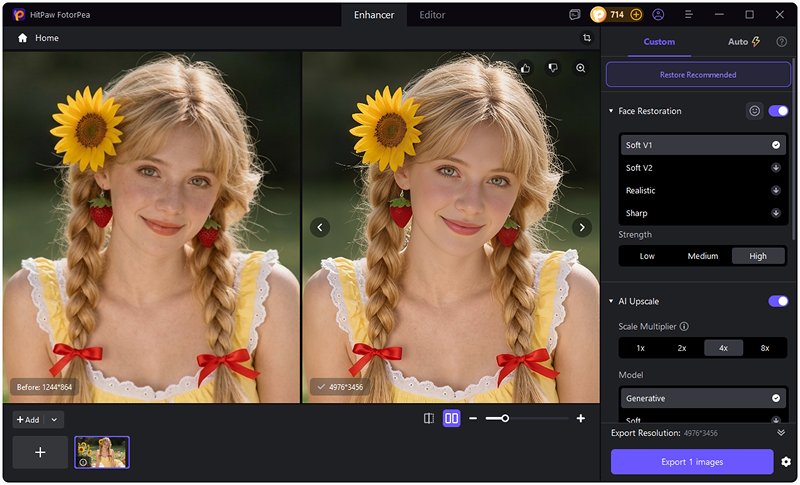This screenshot has width=800, height=485.
Task: Select the sunflower girl thumbnail
Action: pos(102,452)
